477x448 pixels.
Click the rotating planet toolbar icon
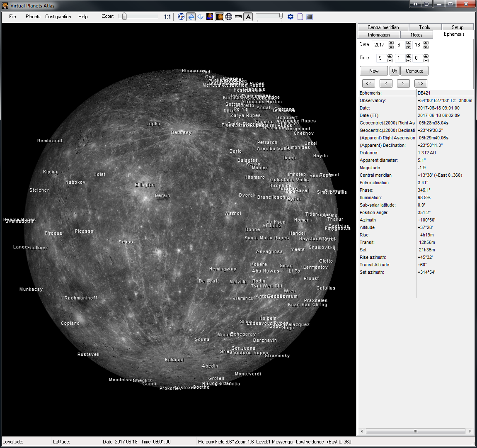(x=210, y=17)
